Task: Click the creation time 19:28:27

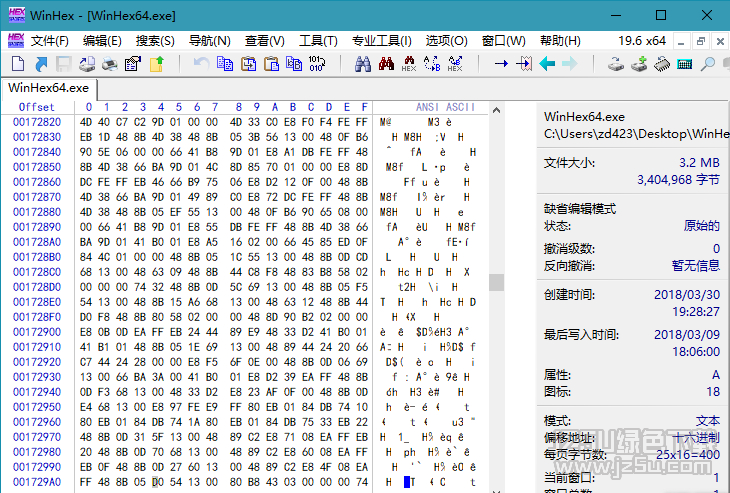Action: click(696, 311)
